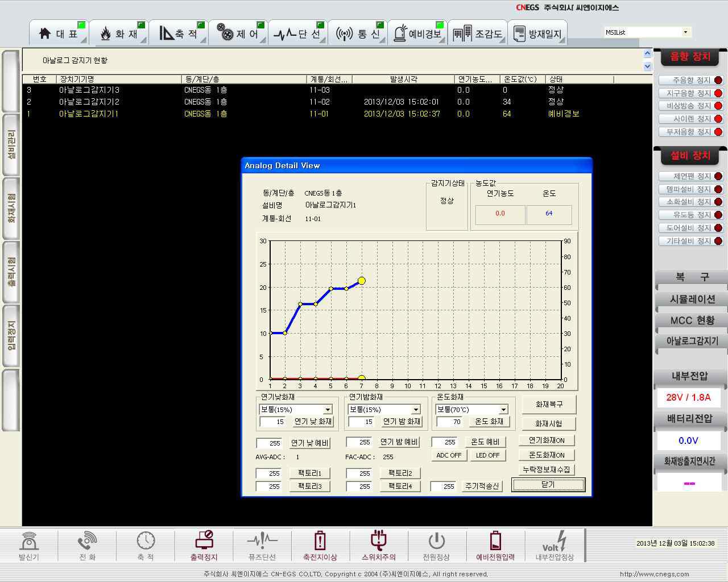Open the MSIList dropdown
This screenshot has width=728, height=582.
pos(685,32)
